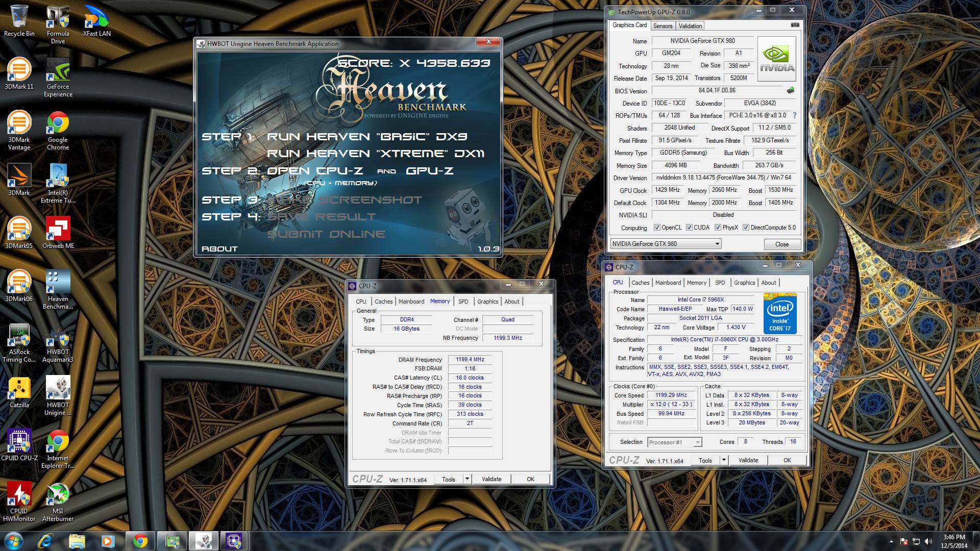Screen dimensions: 980x551
Task: Click the GPU-Z Name field showing GTX 980
Action: coord(702,41)
